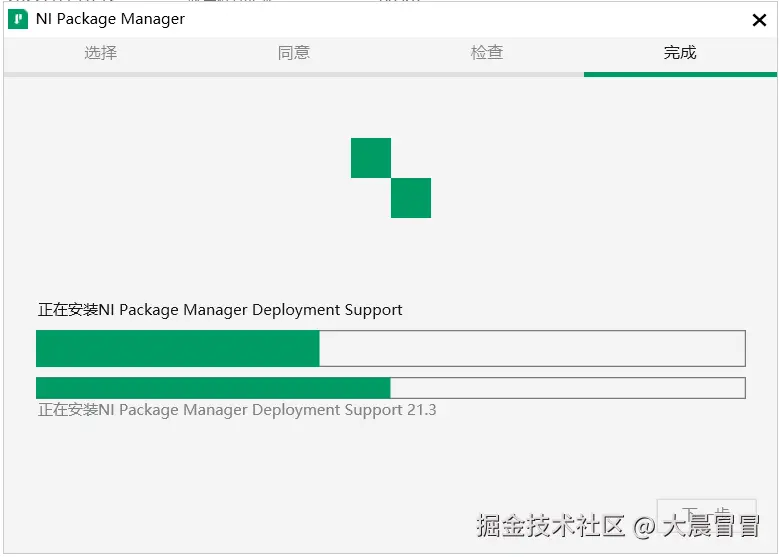Image resolution: width=779 pixels, height=557 pixels.
Task: Click the "大晨冒冒" watermark author name
Action: [711, 525]
